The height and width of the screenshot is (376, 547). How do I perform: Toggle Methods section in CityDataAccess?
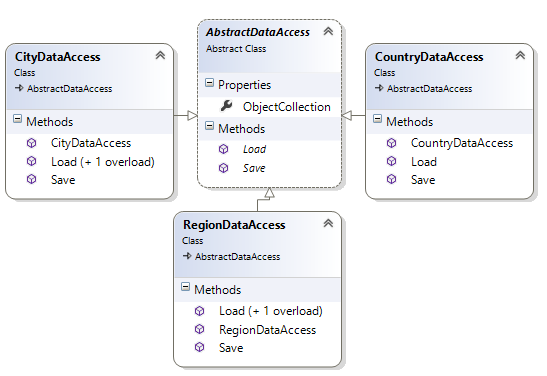[17, 119]
